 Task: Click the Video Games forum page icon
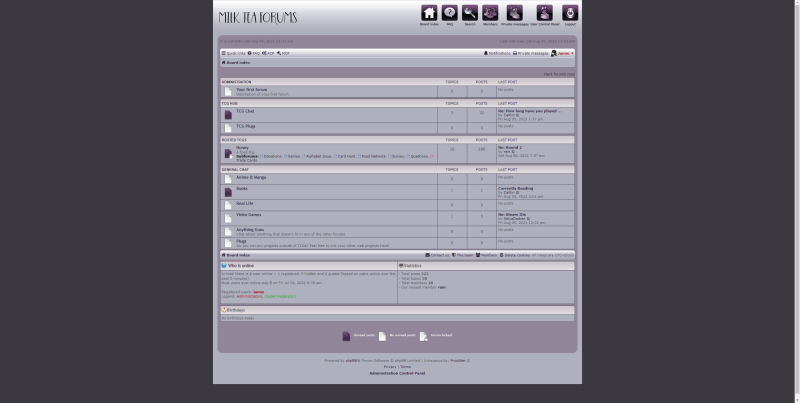228,218
